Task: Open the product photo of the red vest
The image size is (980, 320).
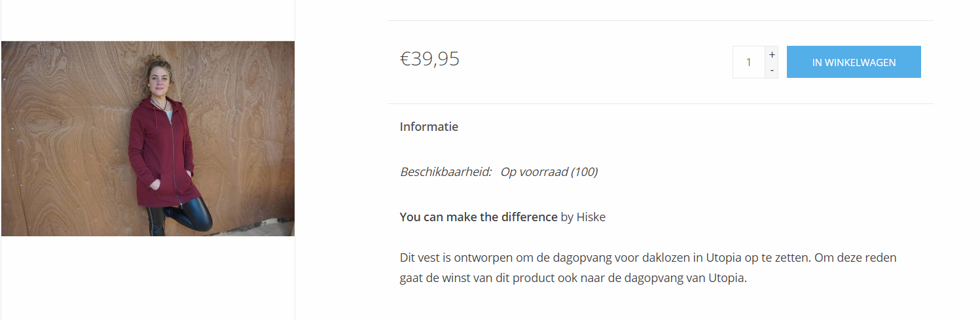Action: click(x=148, y=139)
